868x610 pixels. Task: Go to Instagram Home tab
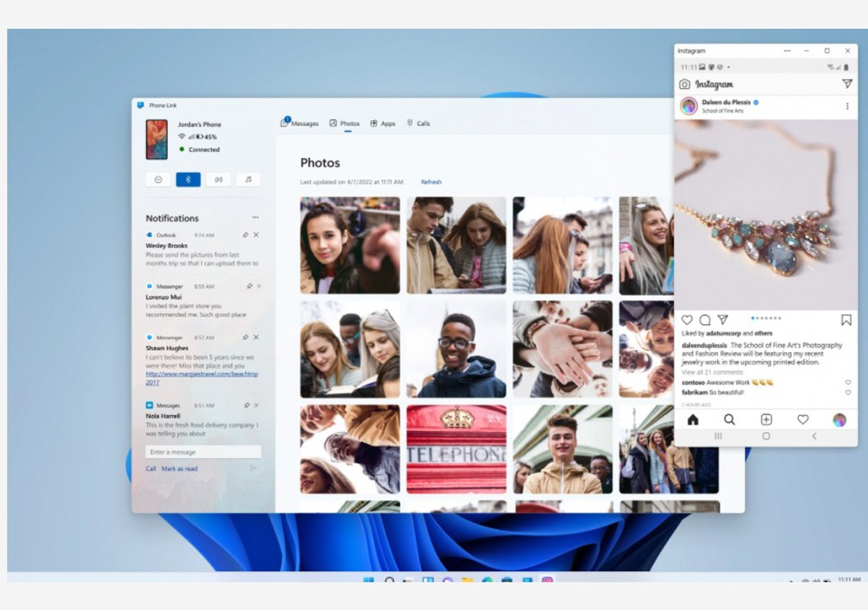pos(693,419)
